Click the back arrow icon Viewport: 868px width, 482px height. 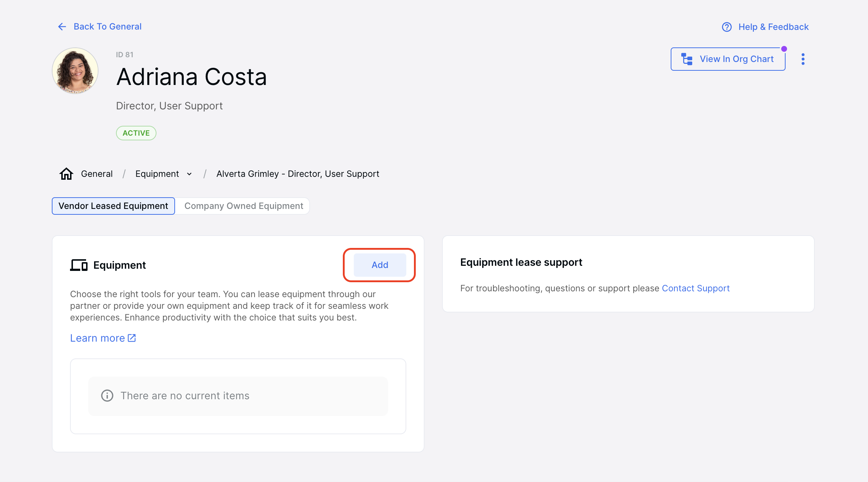(x=62, y=27)
